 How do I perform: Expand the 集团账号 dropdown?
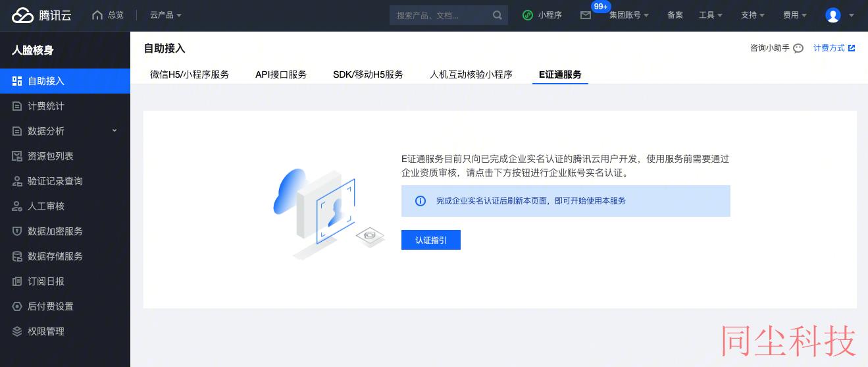tap(629, 15)
